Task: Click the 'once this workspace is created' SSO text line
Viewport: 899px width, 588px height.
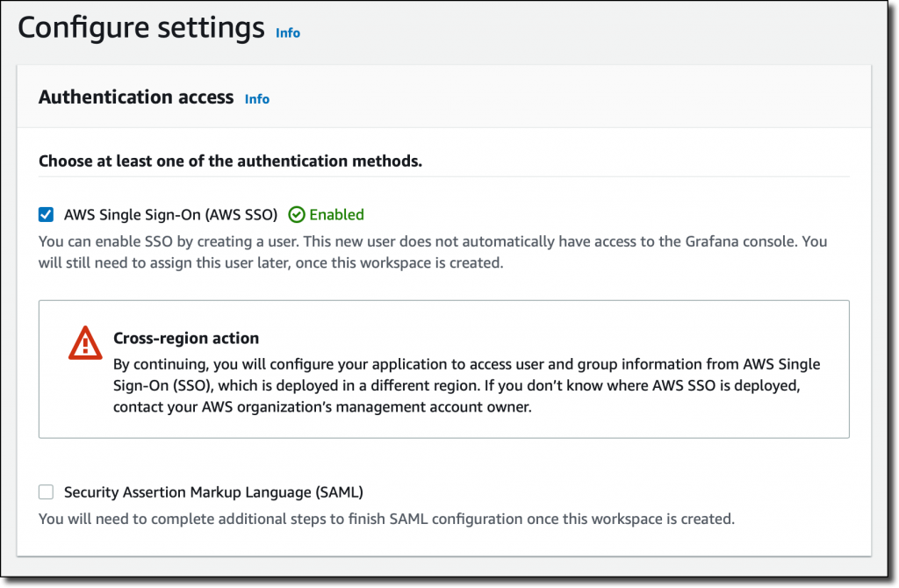Action: [271, 262]
